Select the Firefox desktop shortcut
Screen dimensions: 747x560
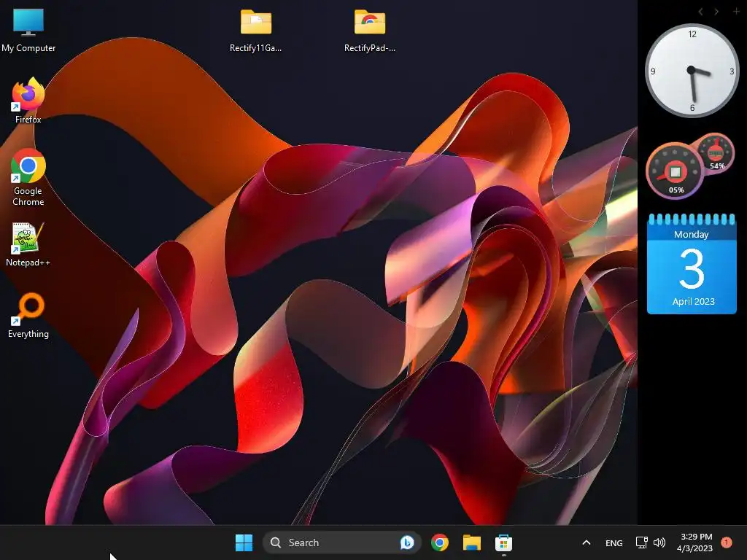pyautogui.click(x=28, y=101)
